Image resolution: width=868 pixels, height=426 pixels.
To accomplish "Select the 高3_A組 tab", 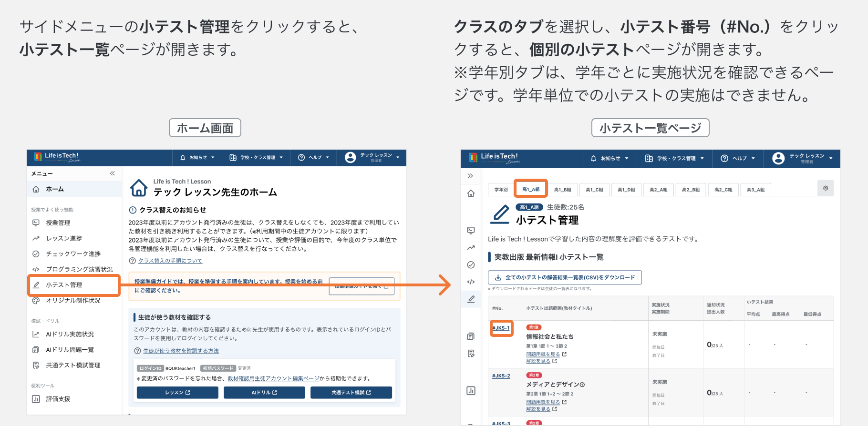I will pos(755,190).
